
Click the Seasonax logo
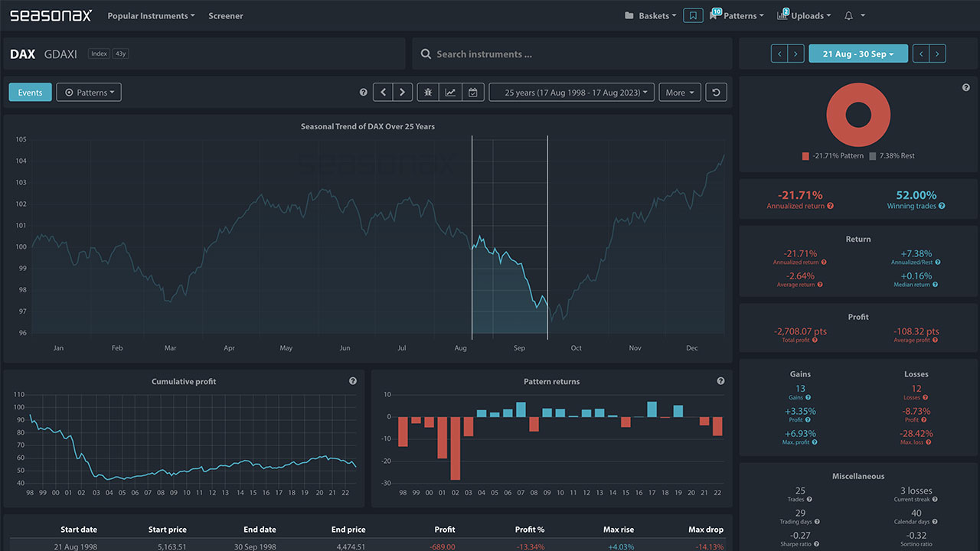click(51, 15)
